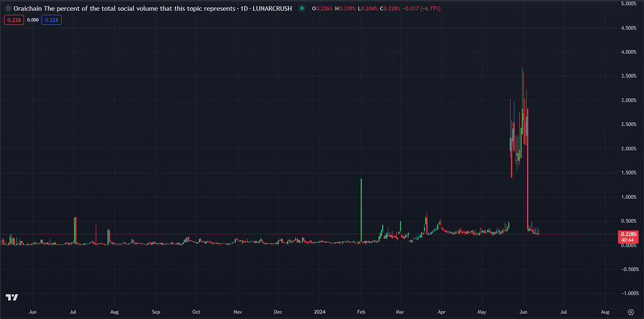Click the red 0.228 sell price box
Screen dimensions: 644x319
pos(14,20)
